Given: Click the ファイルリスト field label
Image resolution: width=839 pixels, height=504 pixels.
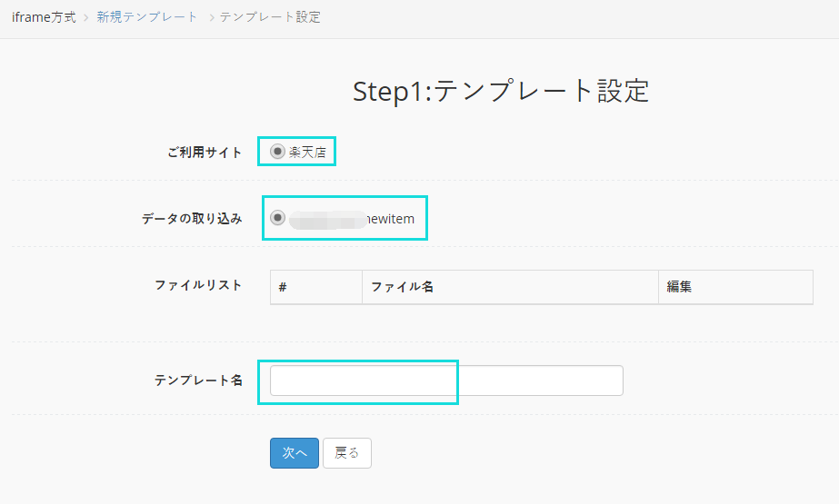Looking at the screenshot, I should (198, 285).
